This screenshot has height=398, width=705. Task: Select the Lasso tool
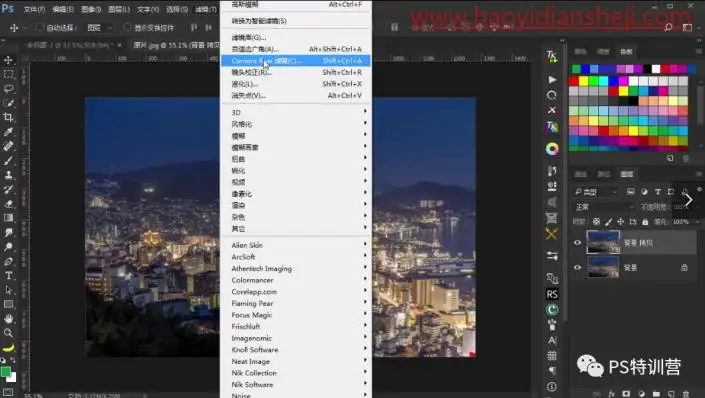(8, 89)
